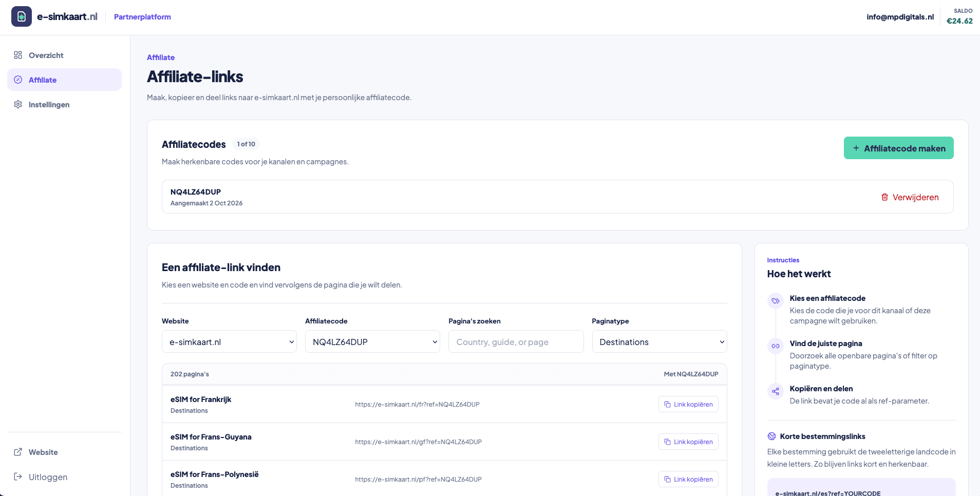980x496 pixels.
Task: Click the e-simkaart.nl logo icon
Action: pos(22,16)
